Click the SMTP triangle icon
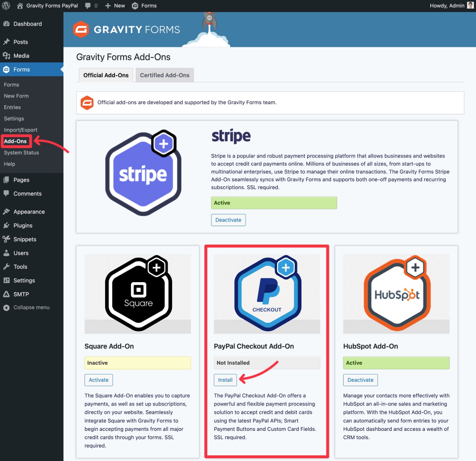 tap(6, 294)
